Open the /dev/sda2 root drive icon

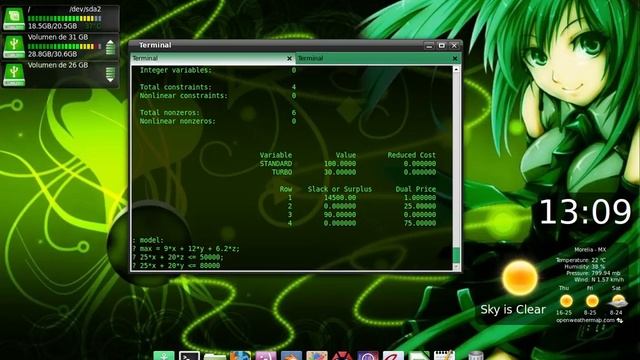[x=14, y=19]
